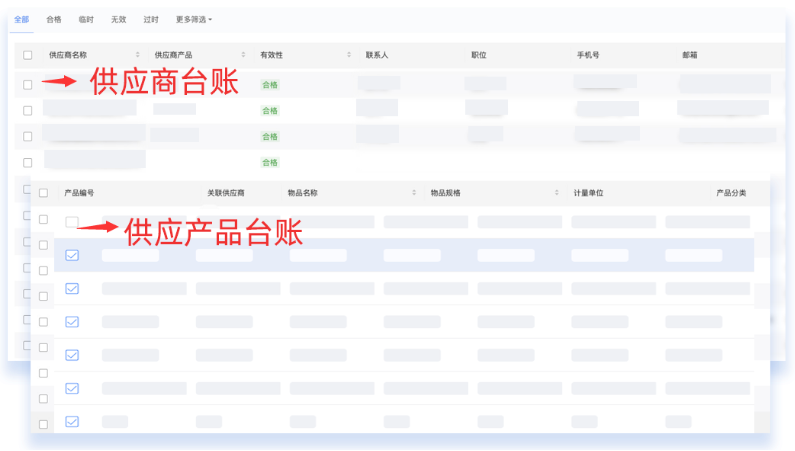Sort by the 物品名称 column arrows
The width and height of the screenshot is (795, 451).
(x=414, y=193)
